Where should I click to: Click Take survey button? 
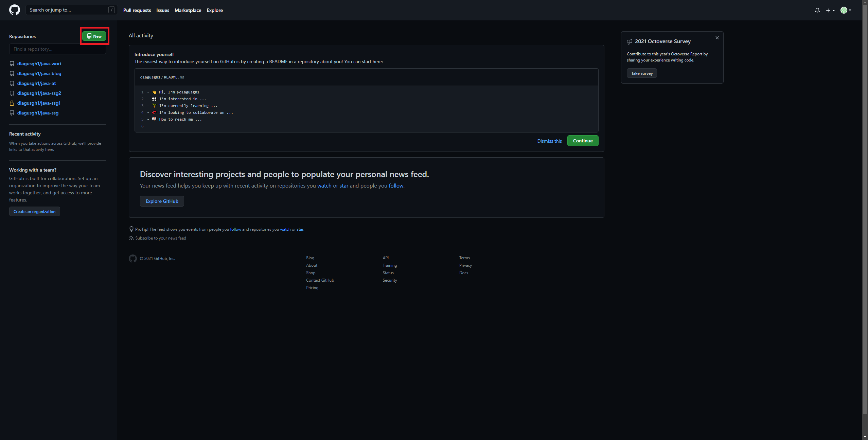tap(642, 73)
